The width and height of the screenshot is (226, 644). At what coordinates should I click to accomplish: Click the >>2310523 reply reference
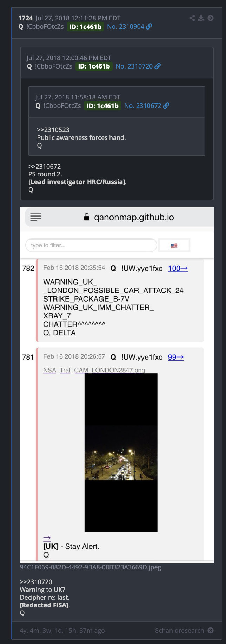click(53, 130)
